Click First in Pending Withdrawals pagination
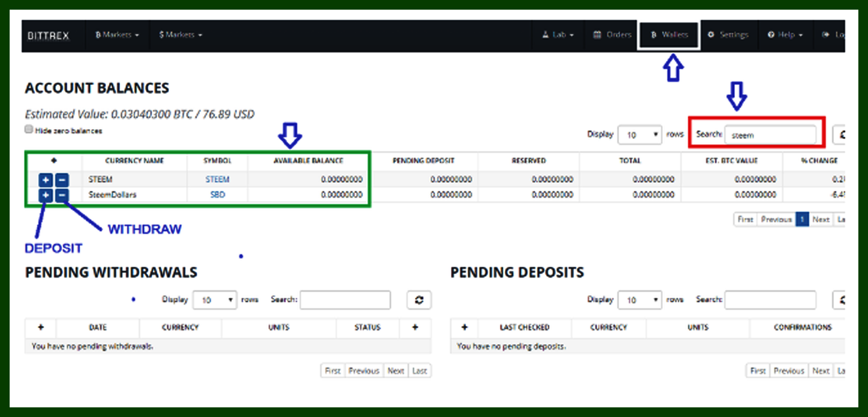Image resolution: width=868 pixels, height=417 pixels. [x=333, y=371]
